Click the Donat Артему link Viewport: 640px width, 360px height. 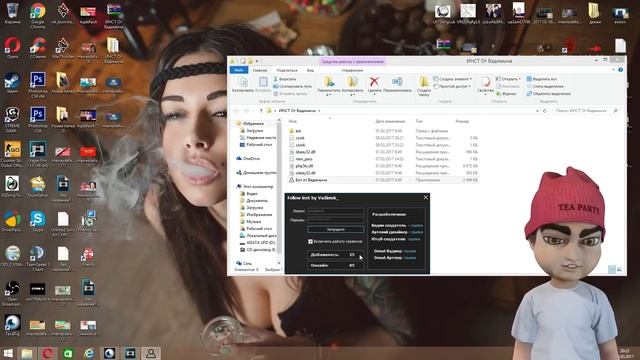click(x=410, y=258)
